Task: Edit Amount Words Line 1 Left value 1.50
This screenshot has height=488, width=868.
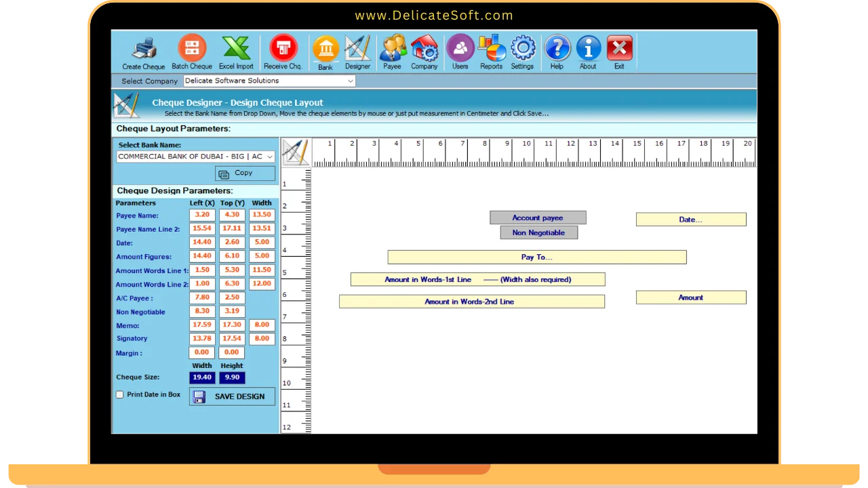Action: tap(202, 270)
